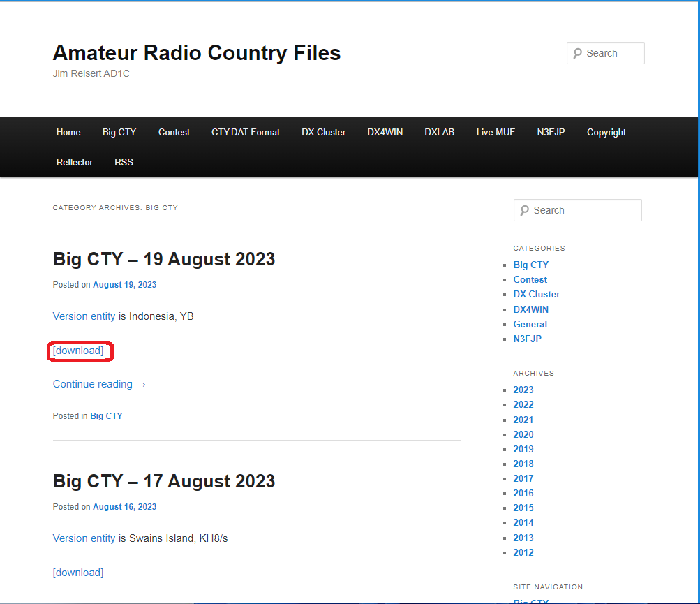This screenshot has height=604, width=700.
Task: Click the Jim Reisert AD1C subtitle text
Action: coord(91,74)
